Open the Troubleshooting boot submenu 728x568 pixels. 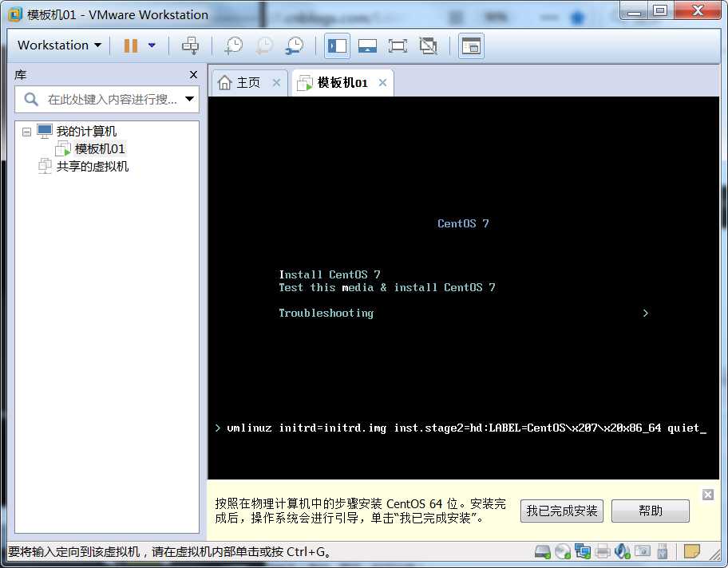click(326, 314)
